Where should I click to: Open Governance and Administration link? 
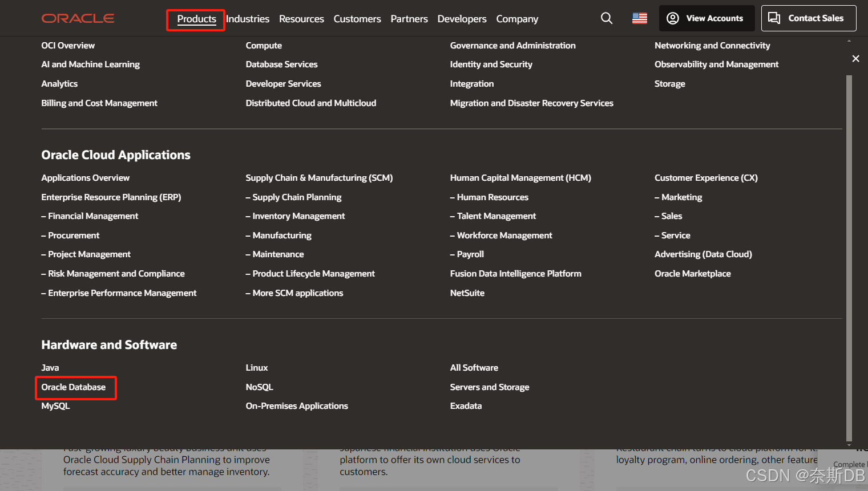(x=512, y=46)
